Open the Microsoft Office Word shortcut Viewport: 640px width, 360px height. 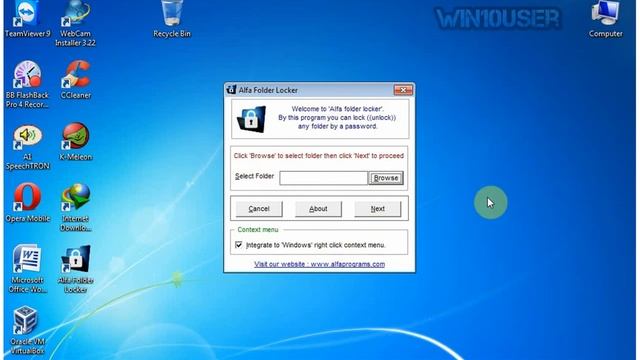click(x=27, y=269)
